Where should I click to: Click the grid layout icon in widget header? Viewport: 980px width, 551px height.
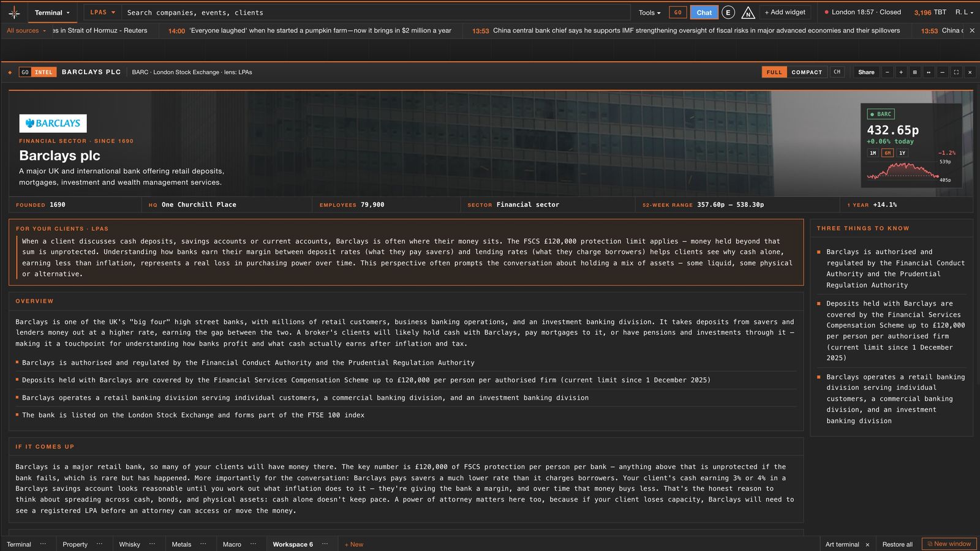pos(915,72)
